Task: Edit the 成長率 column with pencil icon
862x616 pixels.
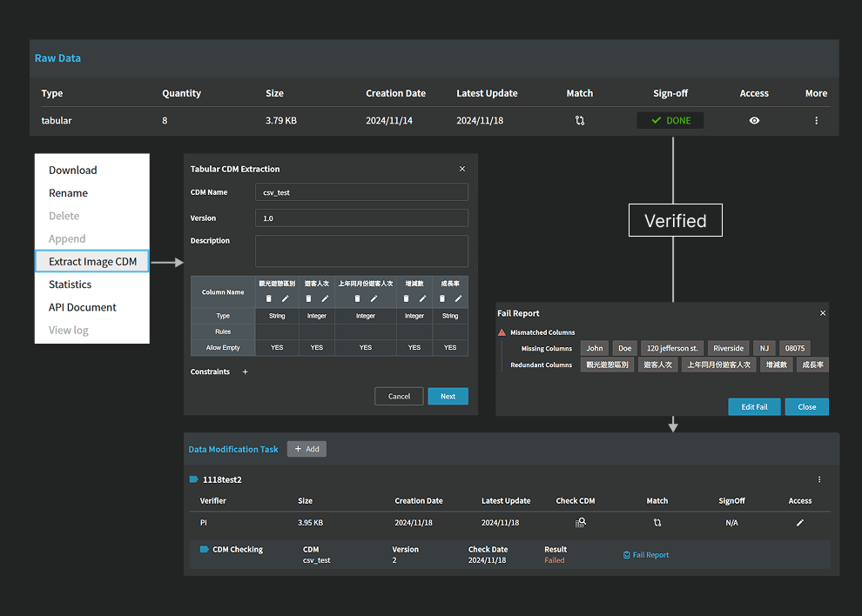Action: point(458,298)
